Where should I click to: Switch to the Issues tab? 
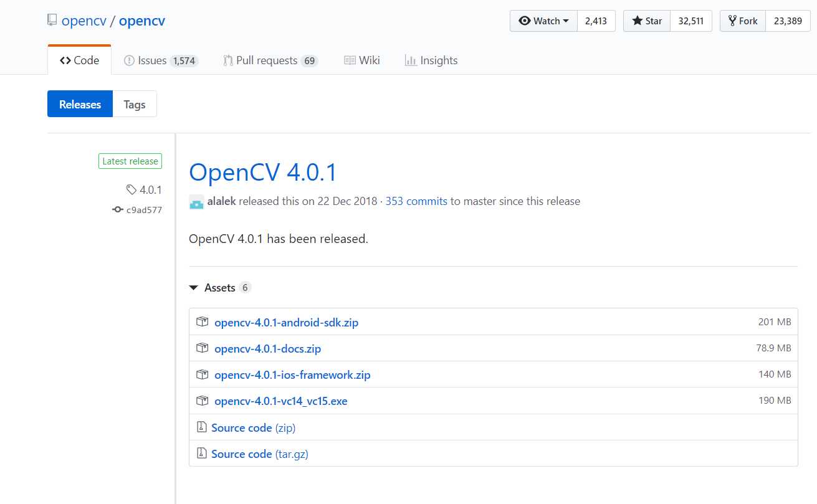161,60
